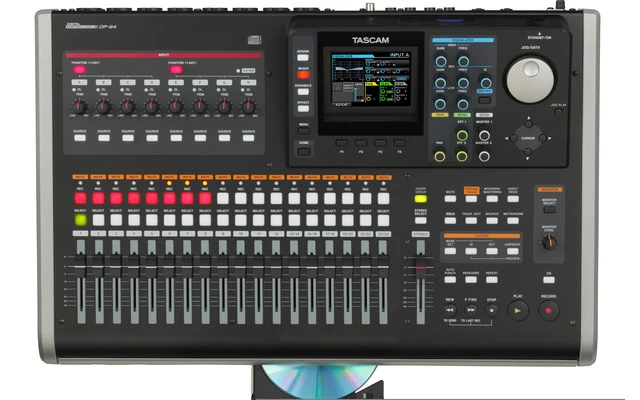Screen dimensions: 640x400
Task: Push the JOG PLAY button
Action: [x=558, y=111]
